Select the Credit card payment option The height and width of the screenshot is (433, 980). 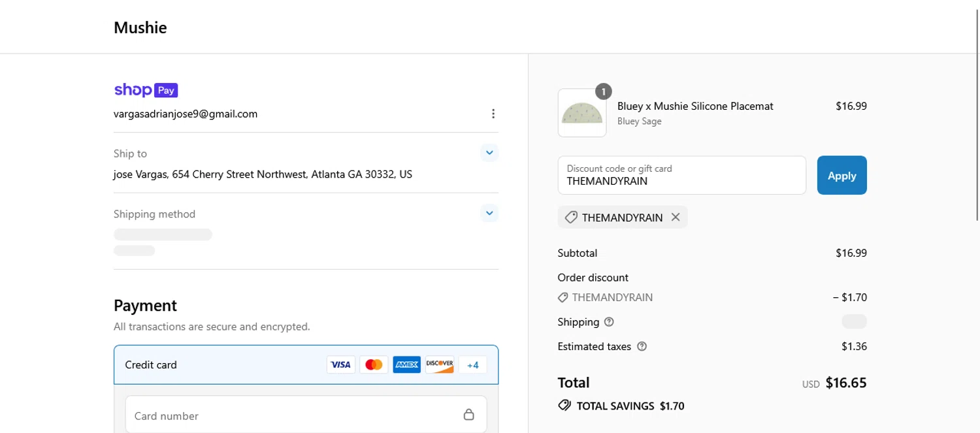306,364
